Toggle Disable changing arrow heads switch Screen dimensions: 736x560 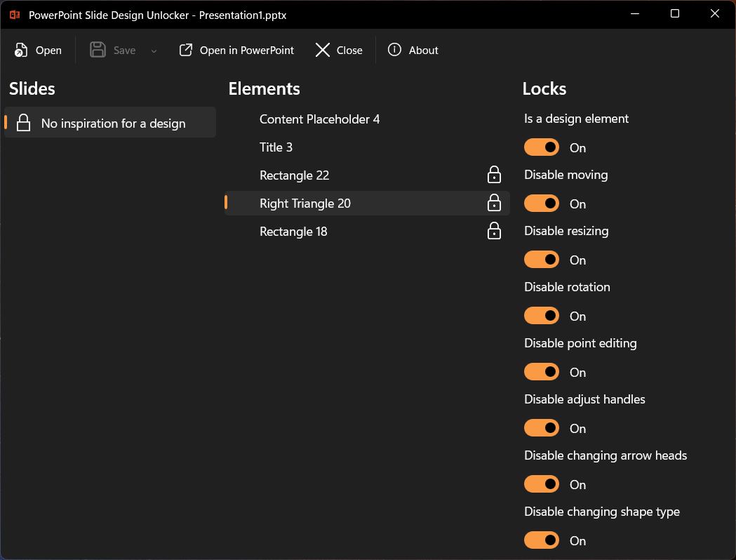tap(542, 484)
